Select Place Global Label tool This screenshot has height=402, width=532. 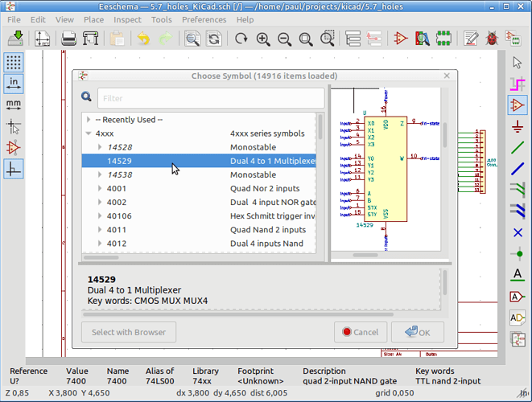tap(518, 297)
